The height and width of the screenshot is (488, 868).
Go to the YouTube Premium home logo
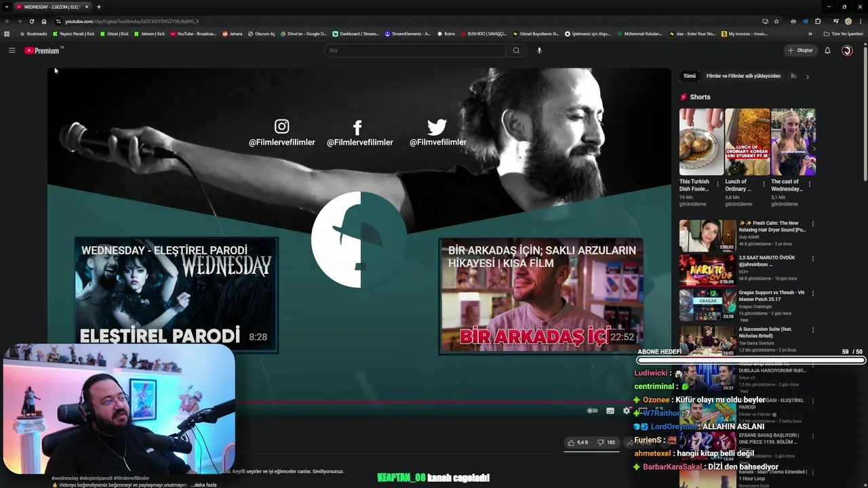[43, 50]
